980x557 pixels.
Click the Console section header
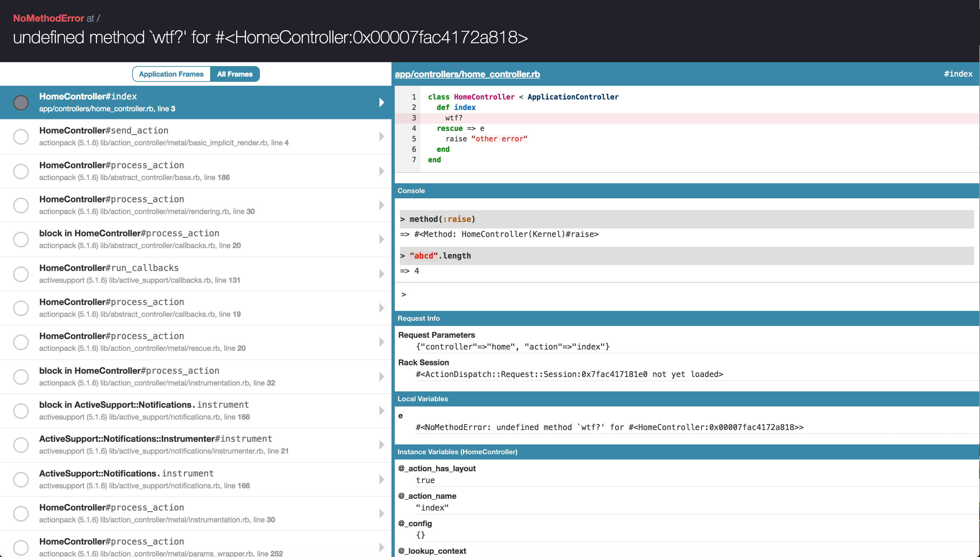tap(687, 190)
